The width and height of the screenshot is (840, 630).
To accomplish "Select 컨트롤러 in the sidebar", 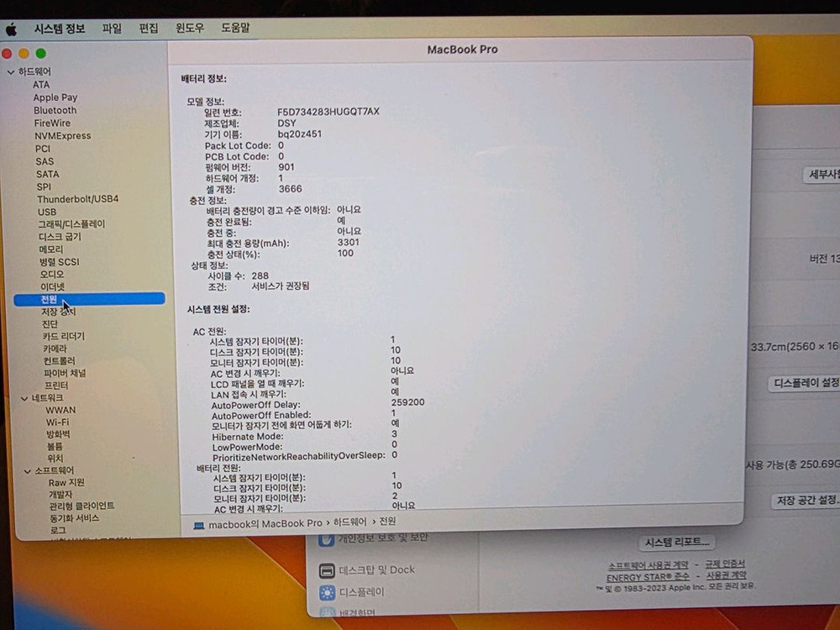I will pos(60,361).
